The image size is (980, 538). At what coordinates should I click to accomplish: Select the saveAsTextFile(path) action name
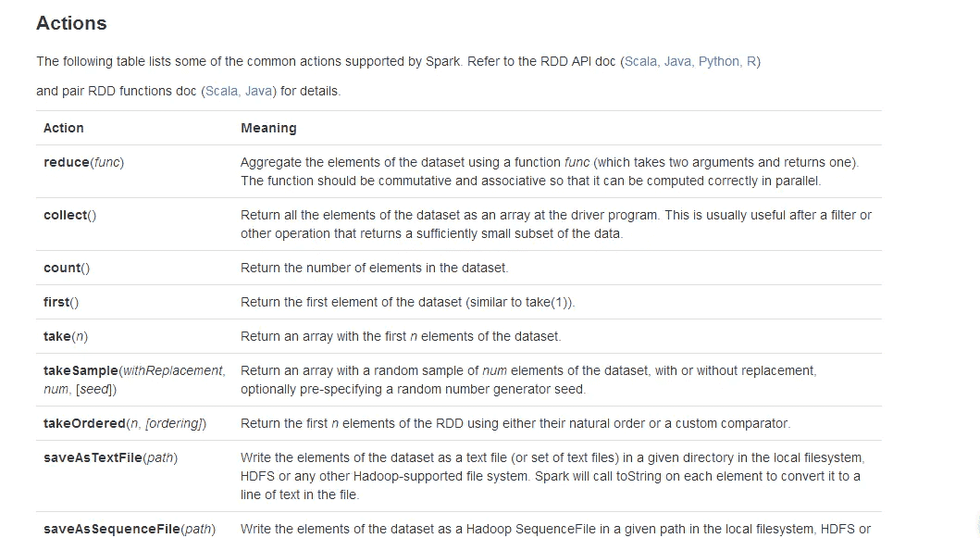pyautogui.click(x=111, y=458)
